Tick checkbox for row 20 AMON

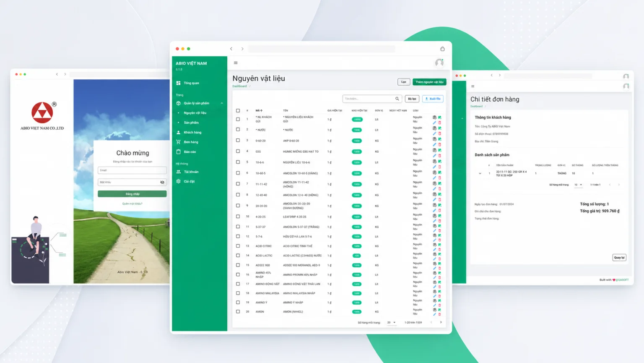coord(238,312)
